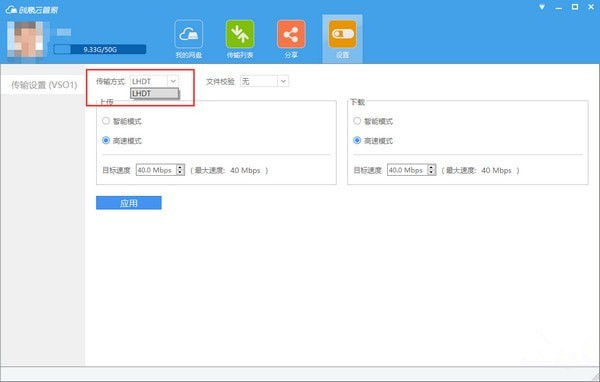Close the application window
This screenshot has width=600, height=382.
[x=591, y=7]
